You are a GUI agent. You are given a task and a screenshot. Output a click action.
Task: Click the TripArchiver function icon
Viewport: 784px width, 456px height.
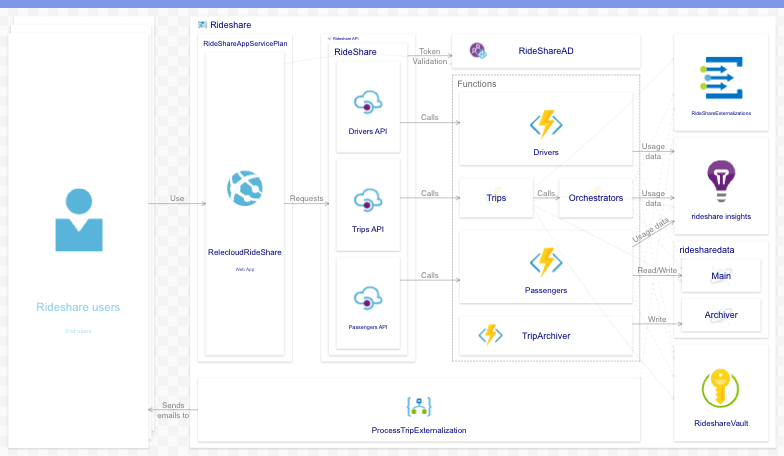490,335
